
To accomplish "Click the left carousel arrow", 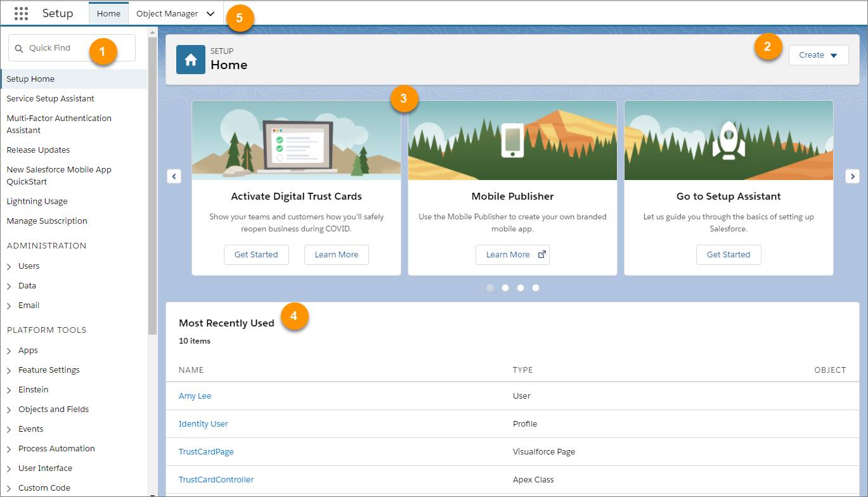I will coord(174,176).
